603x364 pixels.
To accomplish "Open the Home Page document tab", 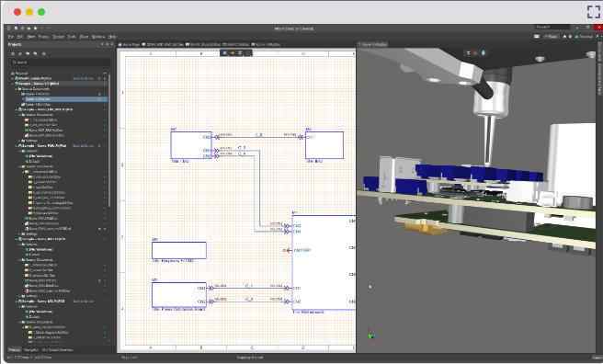I will 129,45.
